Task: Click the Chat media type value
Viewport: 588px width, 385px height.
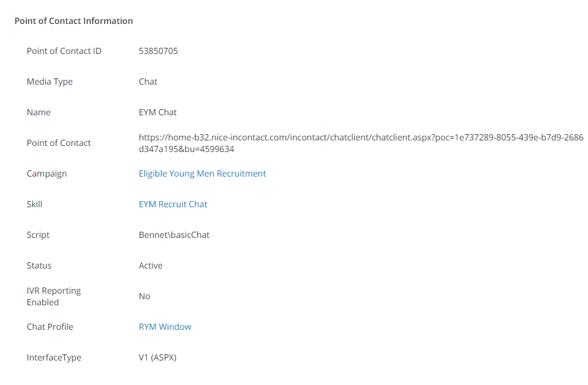Action: pyautogui.click(x=148, y=82)
